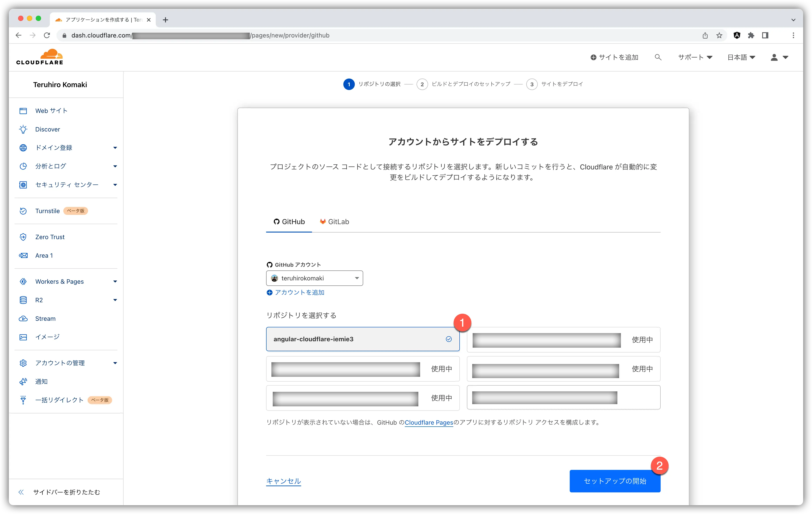
Task: Open the search tool in top bar
Action: pyautogui.click(x=658, y=57)
